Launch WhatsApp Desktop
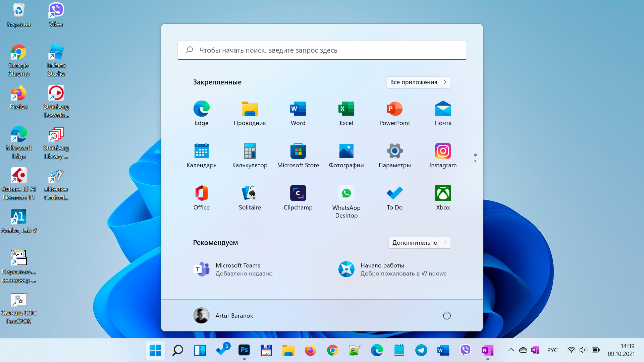 tap(346, 202)
